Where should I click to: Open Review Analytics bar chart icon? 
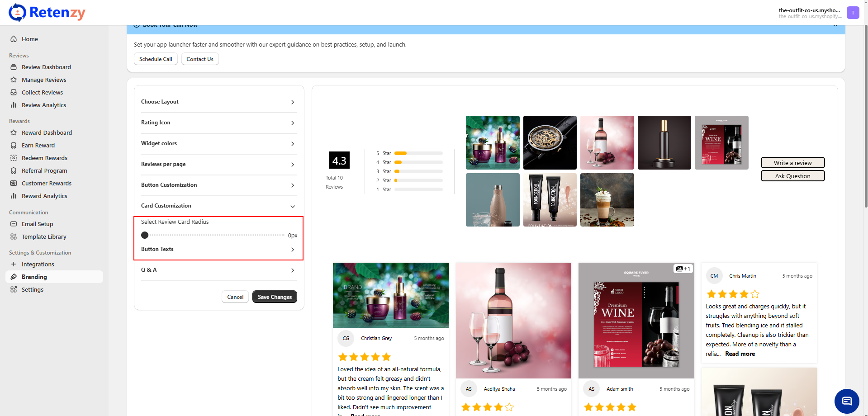(x=14, y=105)
